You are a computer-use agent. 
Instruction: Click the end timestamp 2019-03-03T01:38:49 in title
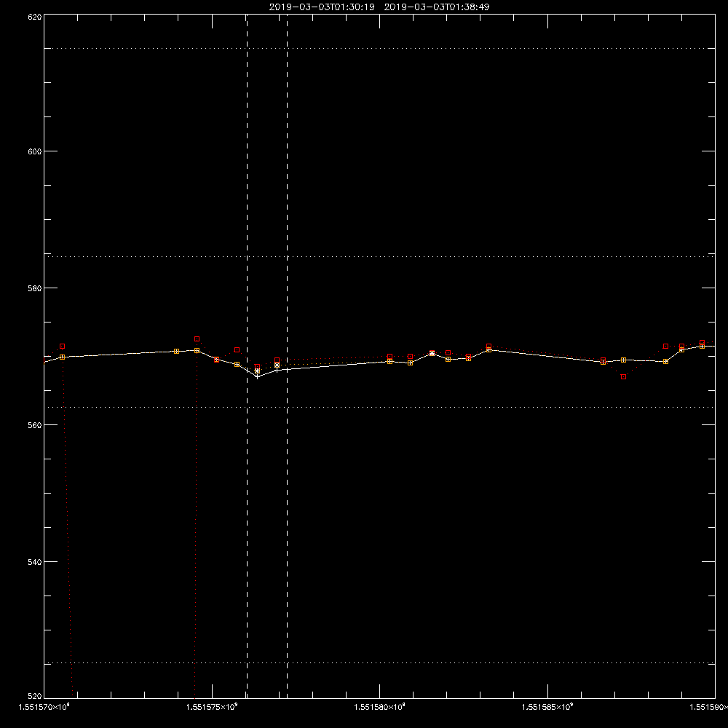pos(436,7)
